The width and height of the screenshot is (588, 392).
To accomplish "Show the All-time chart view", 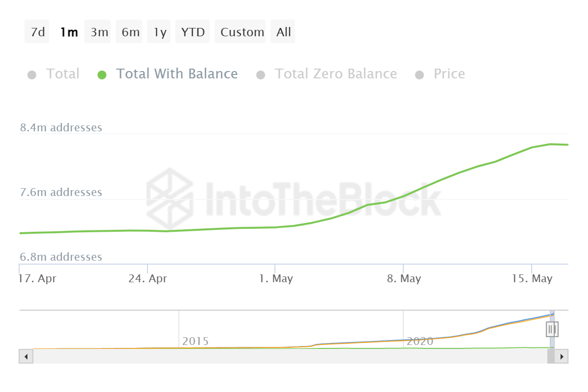I will click(283, 31).
